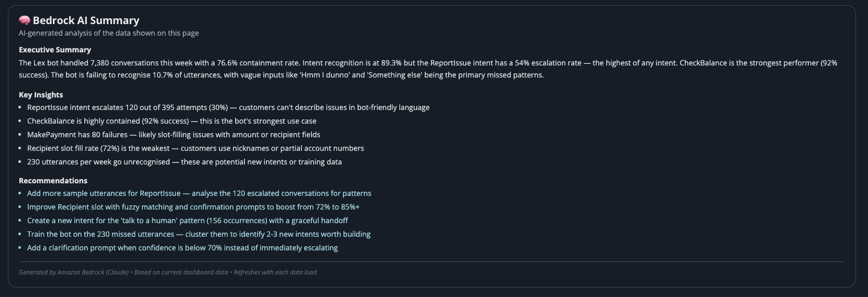Click the bullet before the clarification prompt recommendation
868x297 pixels.
tap(20, 248)
